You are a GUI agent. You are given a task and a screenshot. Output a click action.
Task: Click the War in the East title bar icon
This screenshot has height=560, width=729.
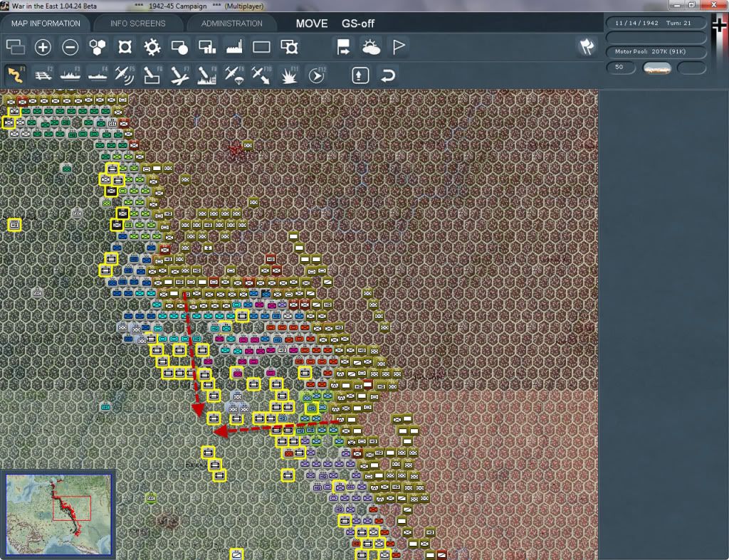pos(5,6)
